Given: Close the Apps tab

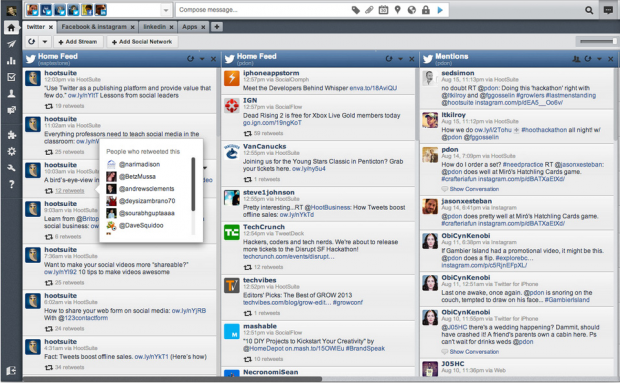Looking at the screenshot, I should coord(203,27).
